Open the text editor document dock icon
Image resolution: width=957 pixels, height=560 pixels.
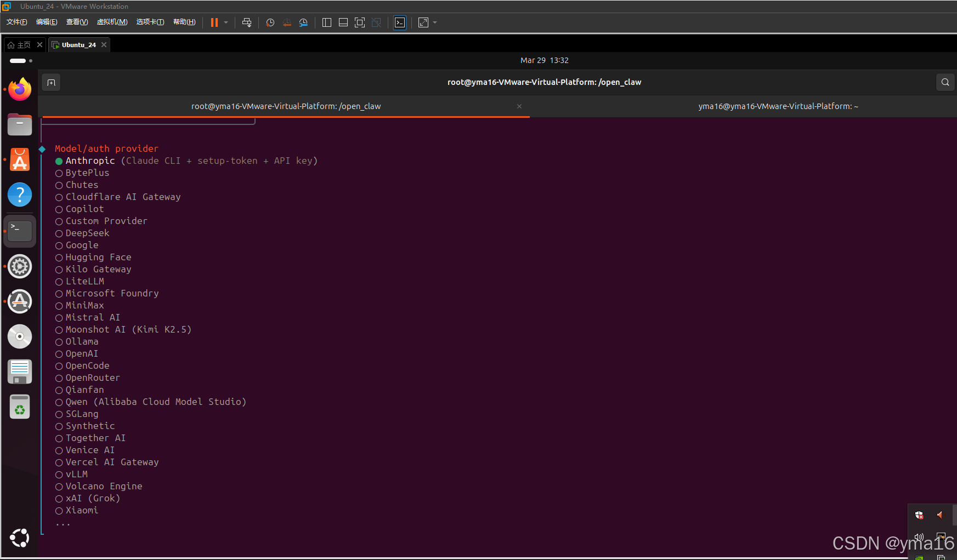coord(20,372)
